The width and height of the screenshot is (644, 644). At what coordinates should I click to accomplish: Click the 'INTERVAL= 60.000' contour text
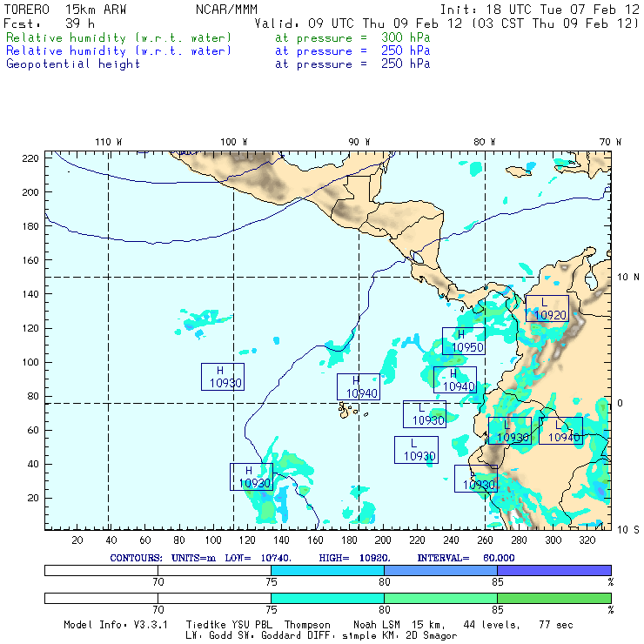pos(466,558)
